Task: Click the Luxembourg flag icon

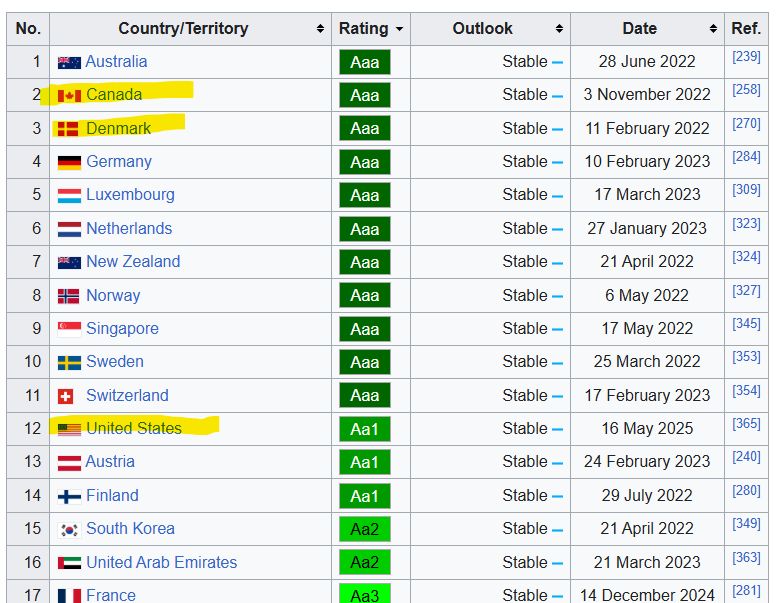Action: [69, 196]
